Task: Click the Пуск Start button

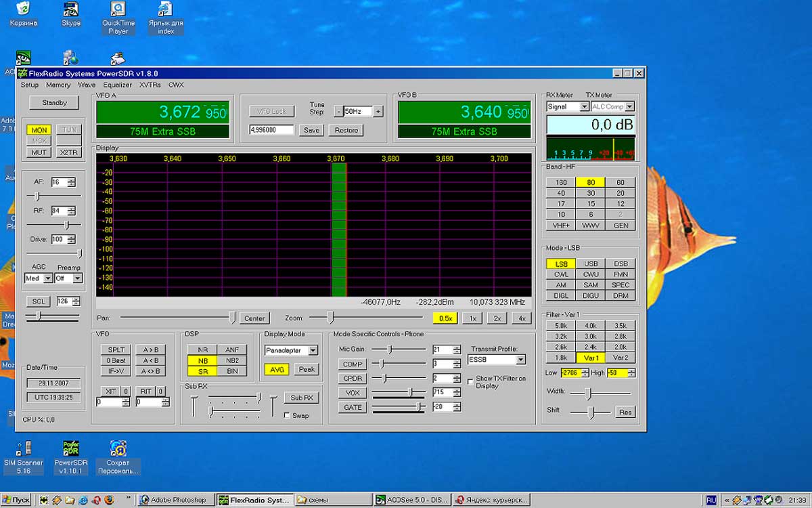Action: 16,500
